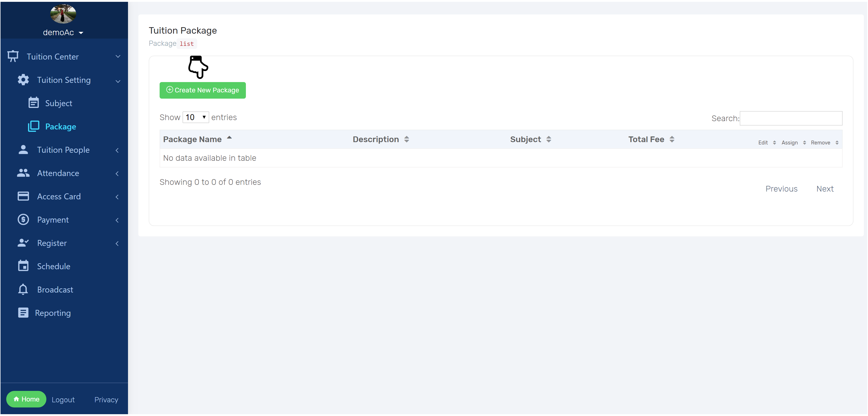The height and width of the screenshot is (416, 868).
Task: Click the Tuition Package page heading
Action: click(183, 30)
